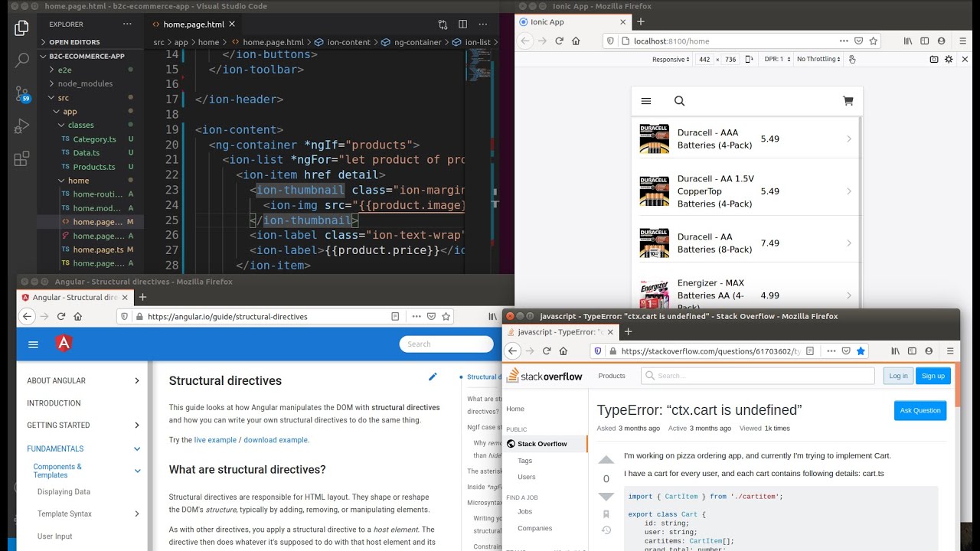980x551 pixels.
Task: Open Displaying Data in Angular docs sidebar
Action: coord(64,492)
